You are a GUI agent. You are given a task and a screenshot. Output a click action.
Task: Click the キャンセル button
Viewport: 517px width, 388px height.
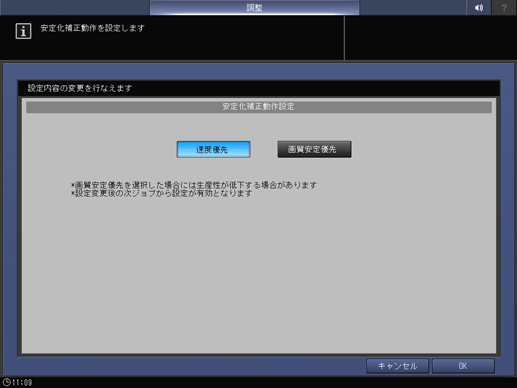pos(397,366)
